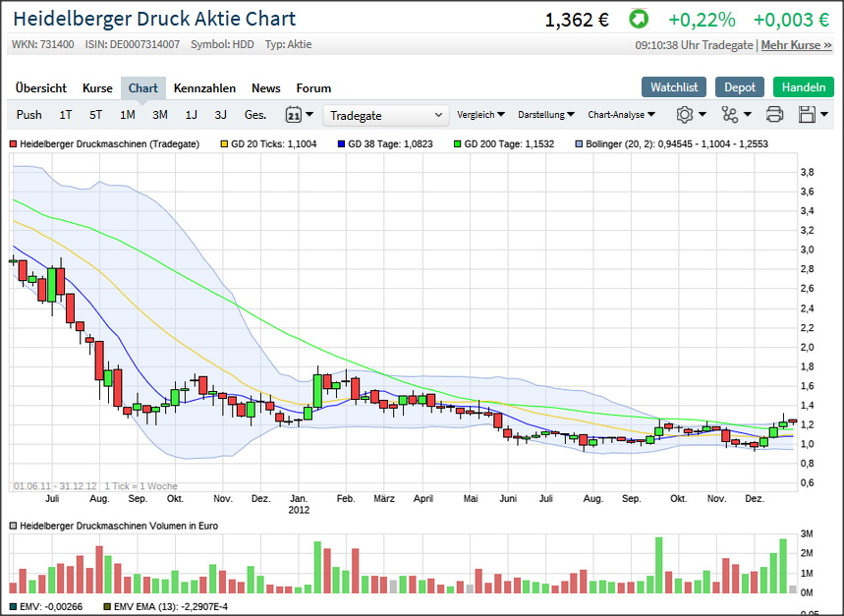Click the Typ: Aktie text
The image size is (844, 616).
pyautogui.click(x=289, y=44)
